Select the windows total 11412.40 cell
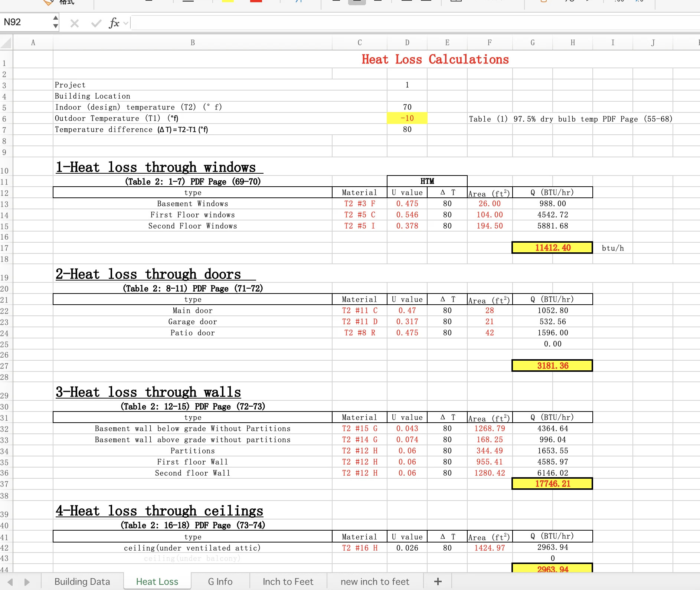The width and height of the screenshot is (700, 590). click(x=552, y=248)
